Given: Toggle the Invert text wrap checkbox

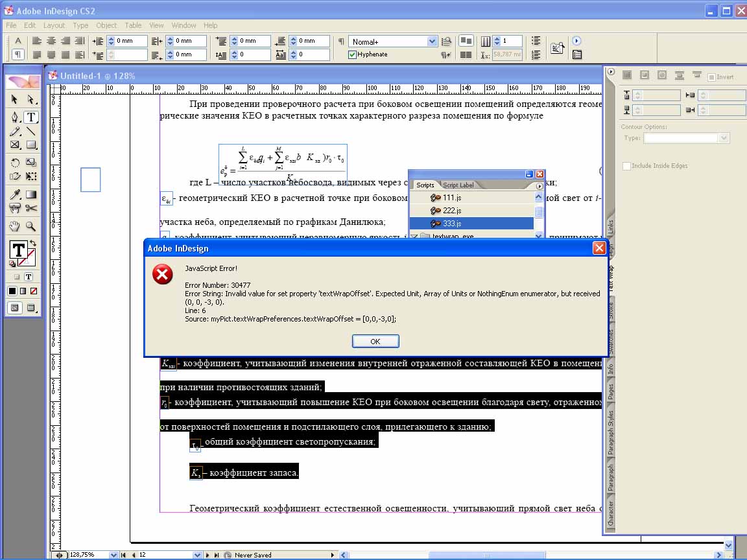Looking at the screenshot, I should pyautogui.click(x=712, y=77).
